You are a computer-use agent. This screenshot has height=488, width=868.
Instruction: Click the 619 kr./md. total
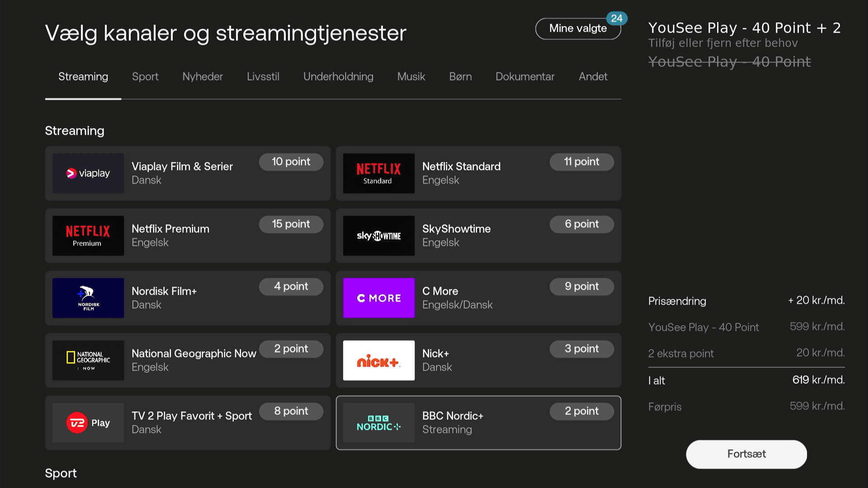tap(818, 380)
